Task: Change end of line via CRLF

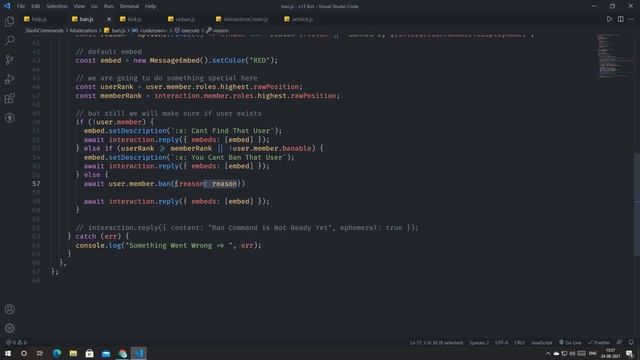Action: pos(519,342)
